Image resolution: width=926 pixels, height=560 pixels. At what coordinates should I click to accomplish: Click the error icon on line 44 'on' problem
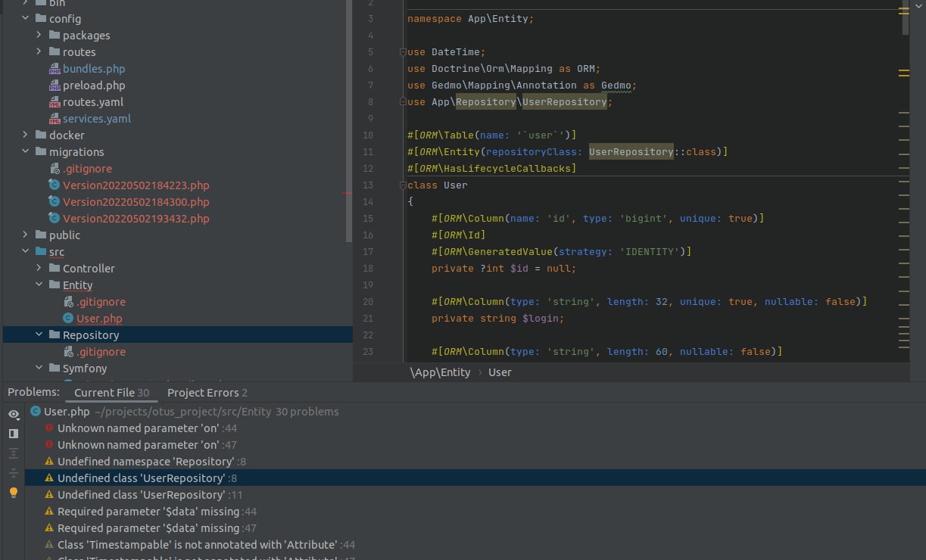(x=49, y=428)
